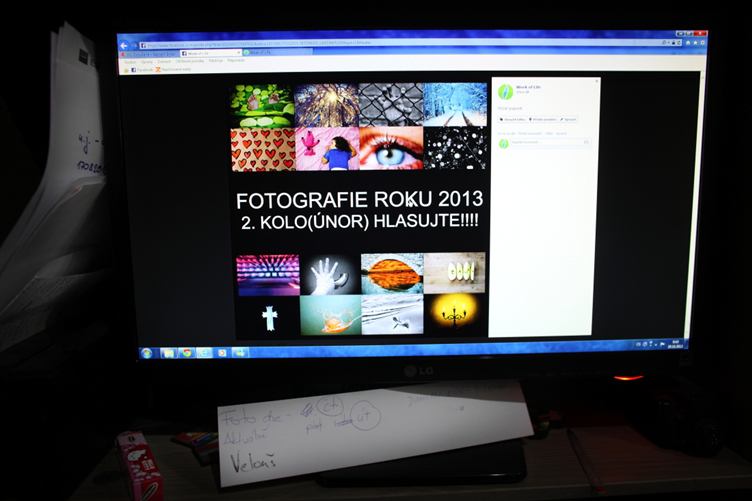Viewport: 752px width, 501px height.
Task: Open the Favorites star icon in toolbar
Action: coord(695,43)
